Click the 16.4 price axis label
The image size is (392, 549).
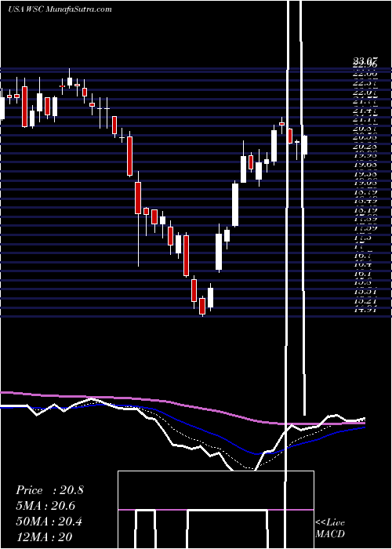[x=362, y=264]
